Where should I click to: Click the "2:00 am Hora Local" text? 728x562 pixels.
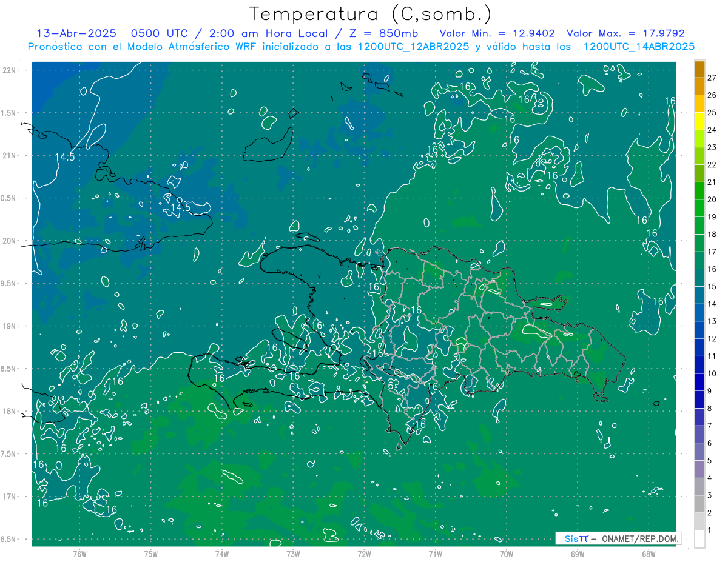270,33
